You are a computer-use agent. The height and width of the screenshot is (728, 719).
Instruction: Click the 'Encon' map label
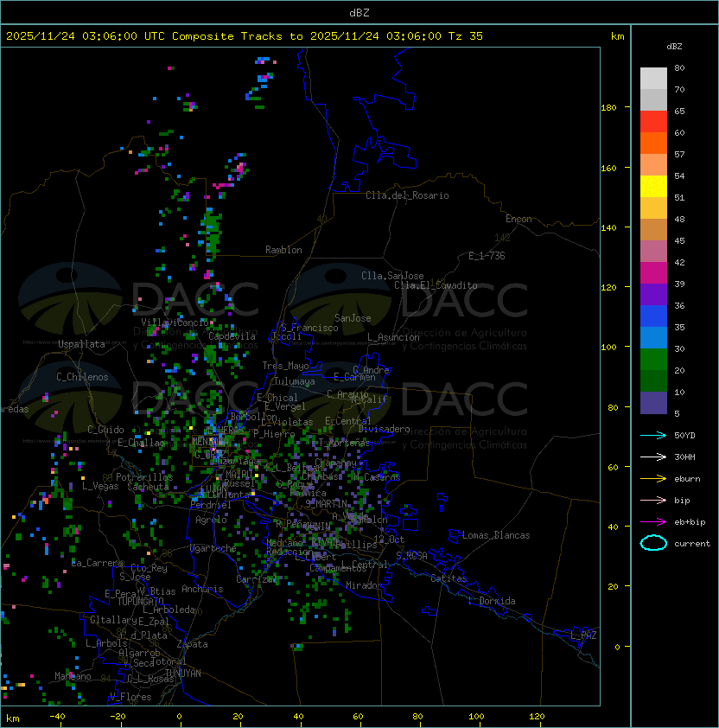click(x=519, y=219)
